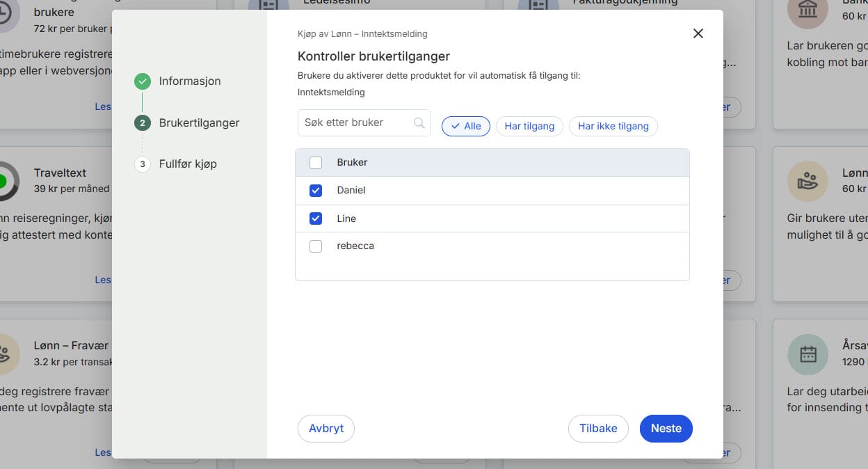This screenshot has height=469, width=868.
Task: Go back with the Tilbake button
Action: tap(598, 429)
